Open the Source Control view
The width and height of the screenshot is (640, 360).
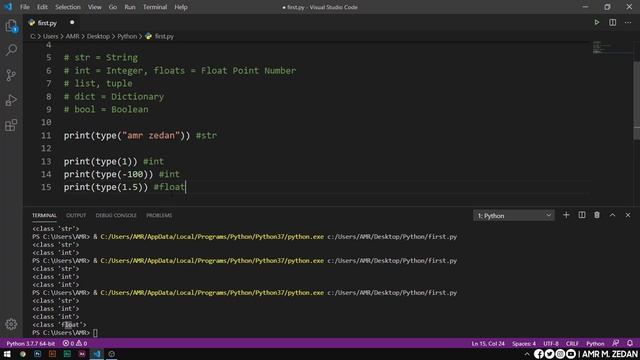coord(11,75)
